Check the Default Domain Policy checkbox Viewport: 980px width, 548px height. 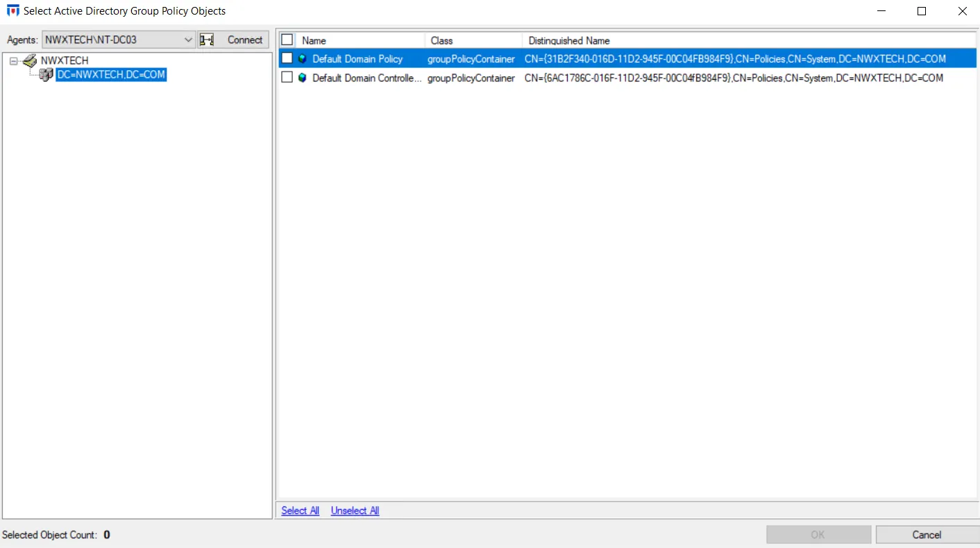287,59
